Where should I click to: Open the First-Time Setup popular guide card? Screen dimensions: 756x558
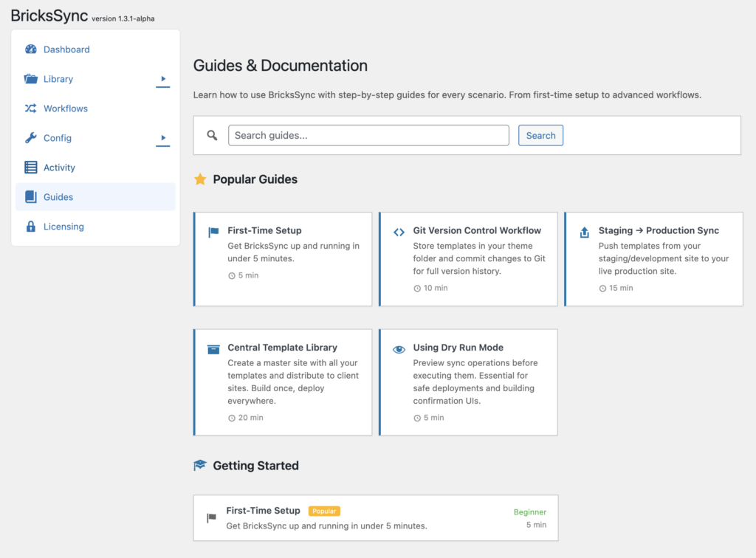[283, 258]
